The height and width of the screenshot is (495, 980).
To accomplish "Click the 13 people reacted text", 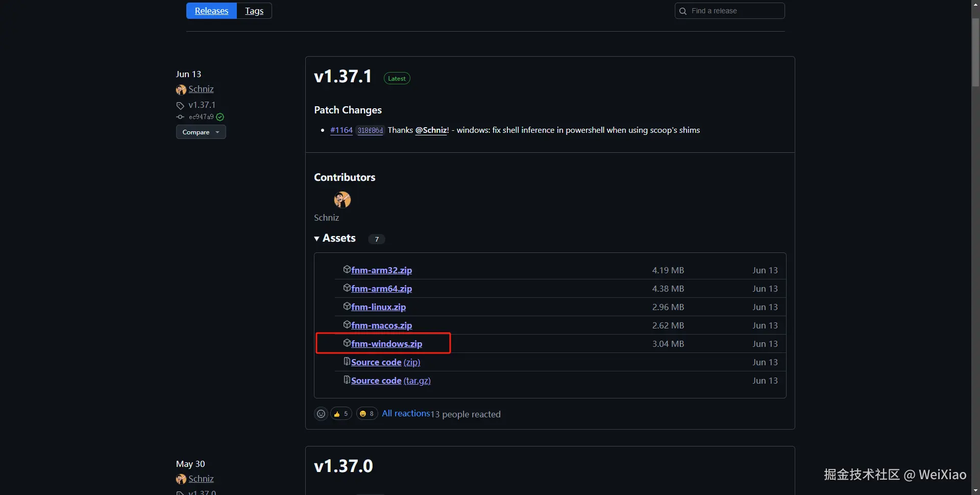I will click(465, 414).
